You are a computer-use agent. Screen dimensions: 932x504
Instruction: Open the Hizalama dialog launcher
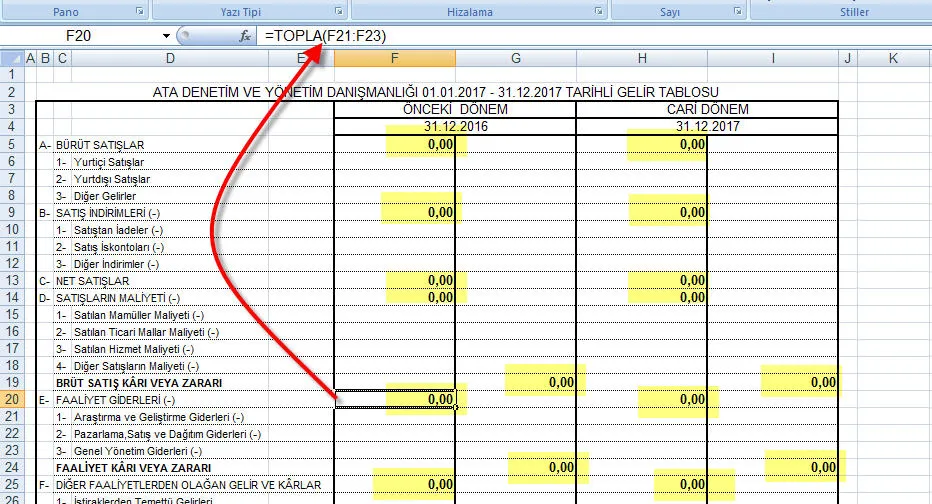[598, 12]
